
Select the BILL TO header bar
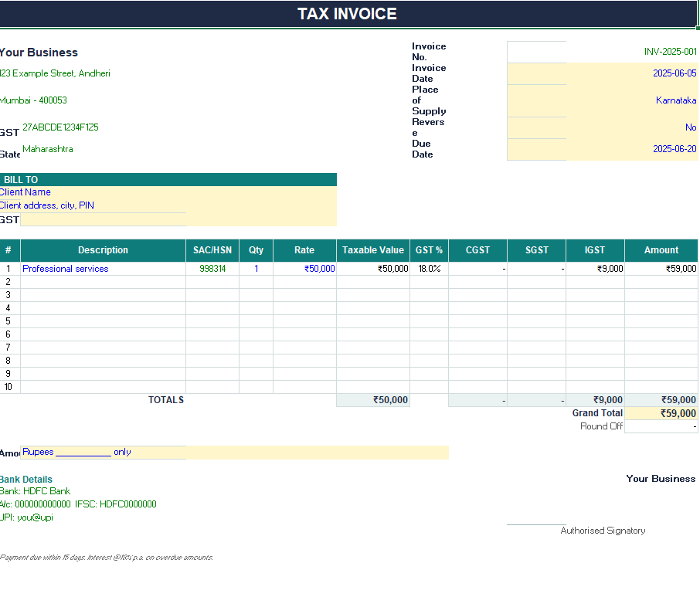(x=168, y=180)
